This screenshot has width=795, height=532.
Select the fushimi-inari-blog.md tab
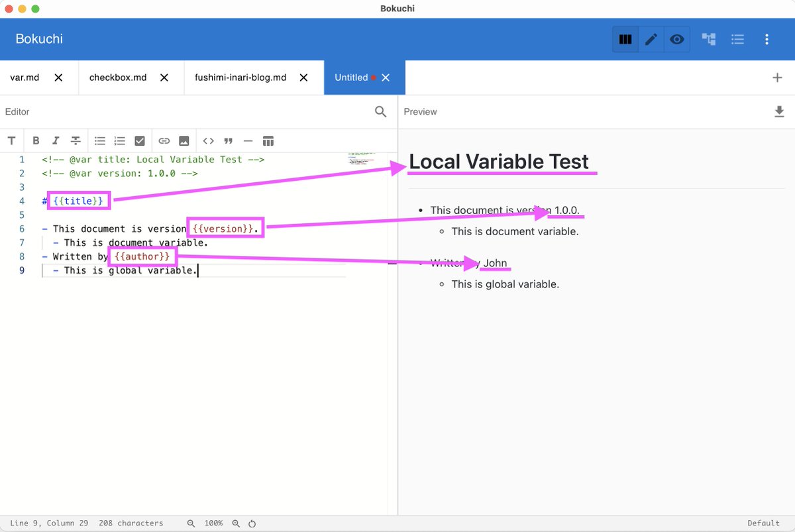[x=240, y=78]
